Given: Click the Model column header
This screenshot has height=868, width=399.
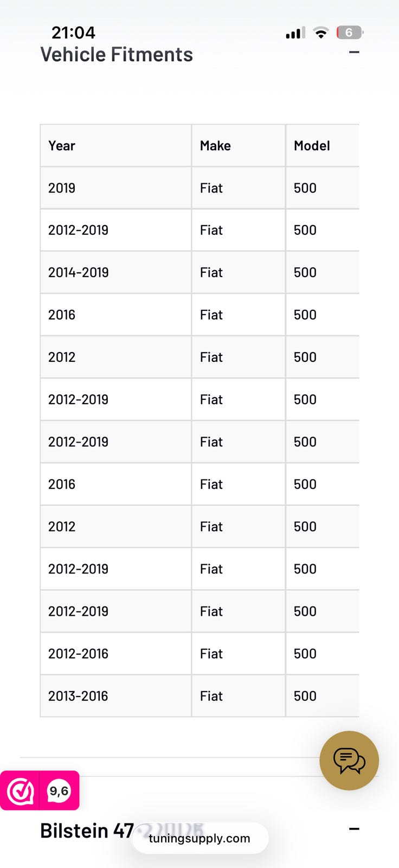Looking at the screenshot, I should 312,146.
